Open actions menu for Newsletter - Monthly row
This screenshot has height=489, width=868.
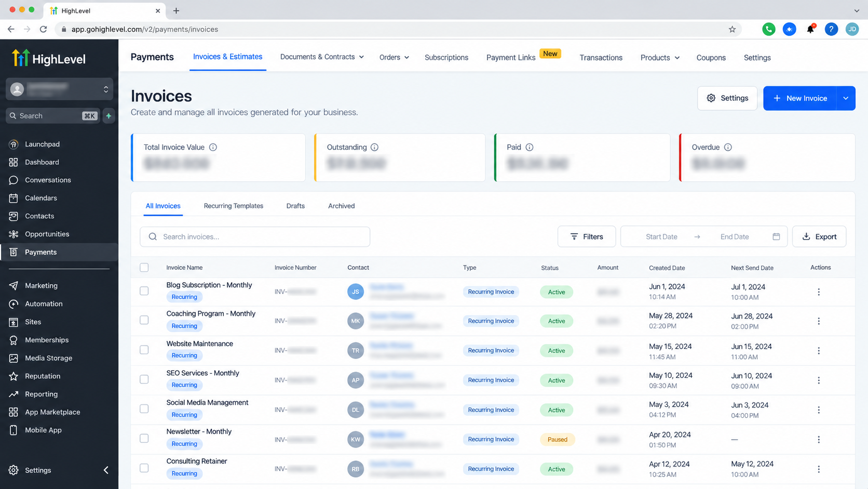point(819,440)
